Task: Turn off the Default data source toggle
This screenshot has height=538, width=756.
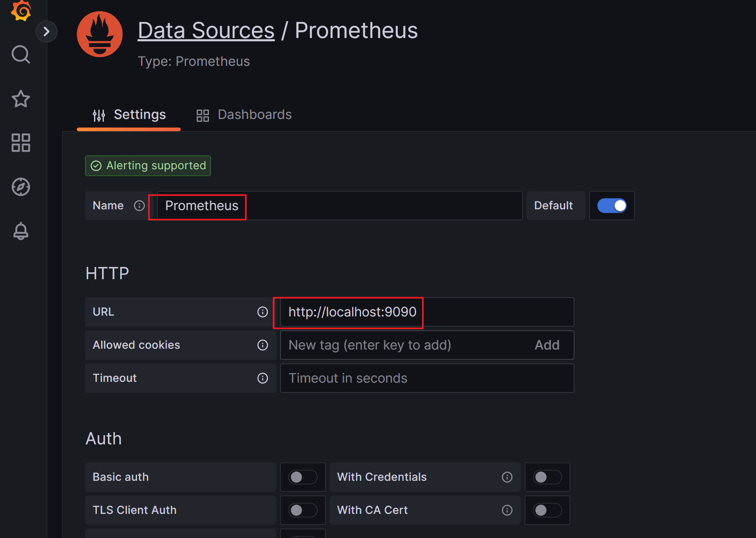Action: point(612,206)
